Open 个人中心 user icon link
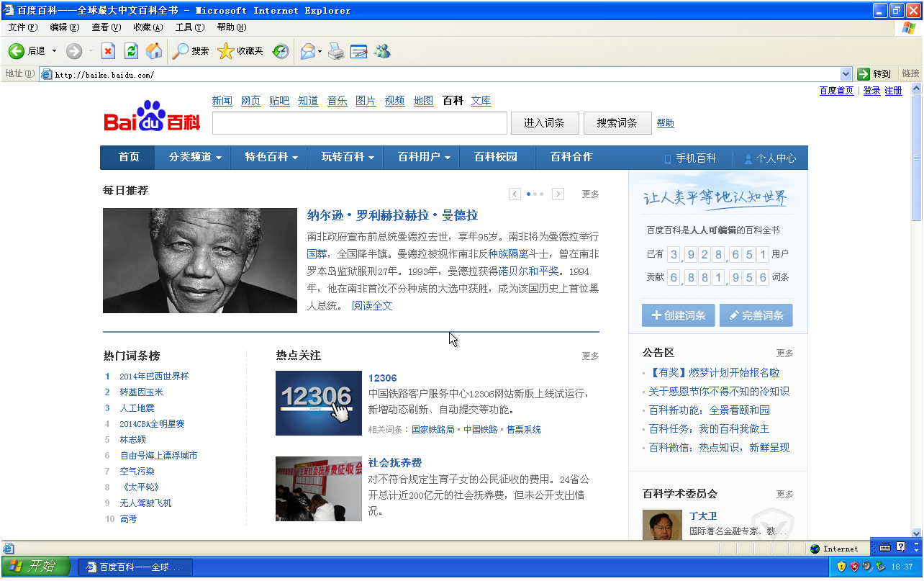The height and width of the screenshot is (581, 924). point(770,158)
